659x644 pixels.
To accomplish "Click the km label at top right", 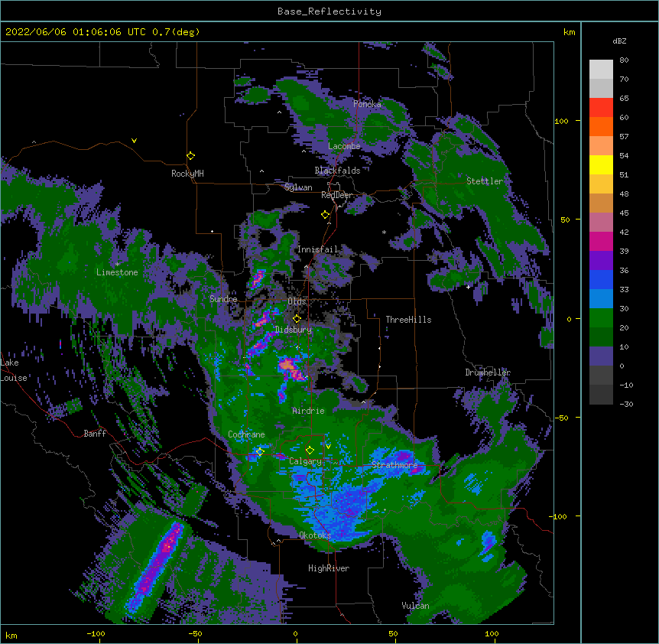I will pos(570,32).
